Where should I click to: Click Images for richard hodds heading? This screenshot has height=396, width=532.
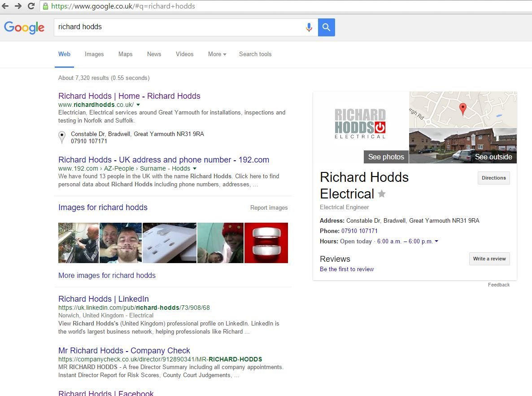point(103,207)
